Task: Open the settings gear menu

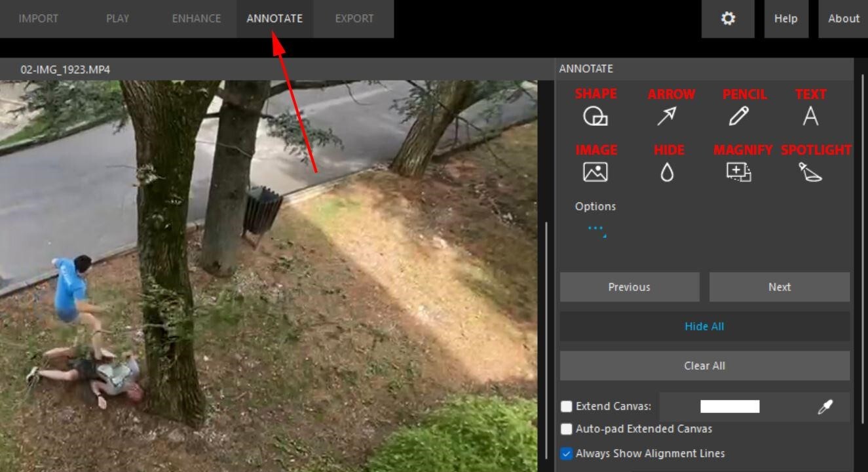Action: click(727, 18)
